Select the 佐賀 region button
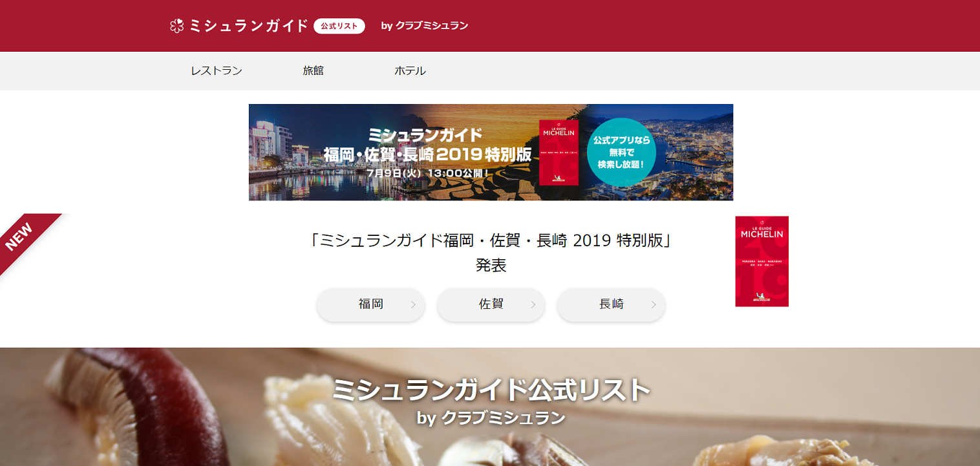The image size is (980, 466). coord(491,304)
